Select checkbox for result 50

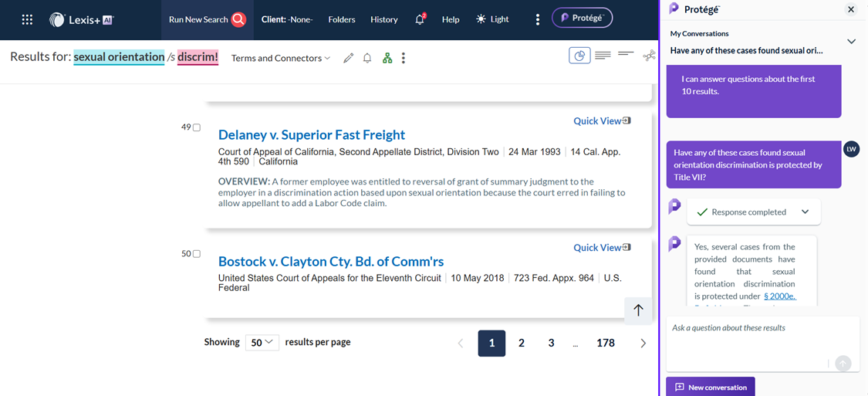(x=197, y=254)
